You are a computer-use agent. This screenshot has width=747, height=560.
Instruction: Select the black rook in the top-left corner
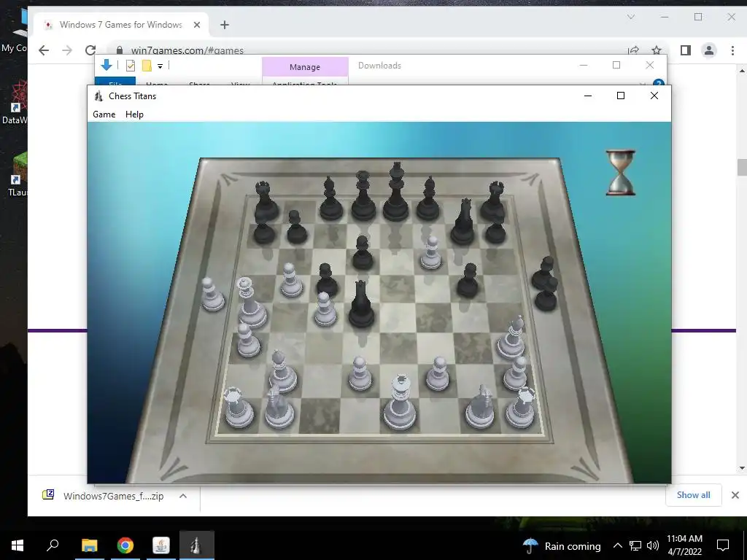tap(266, 201)
